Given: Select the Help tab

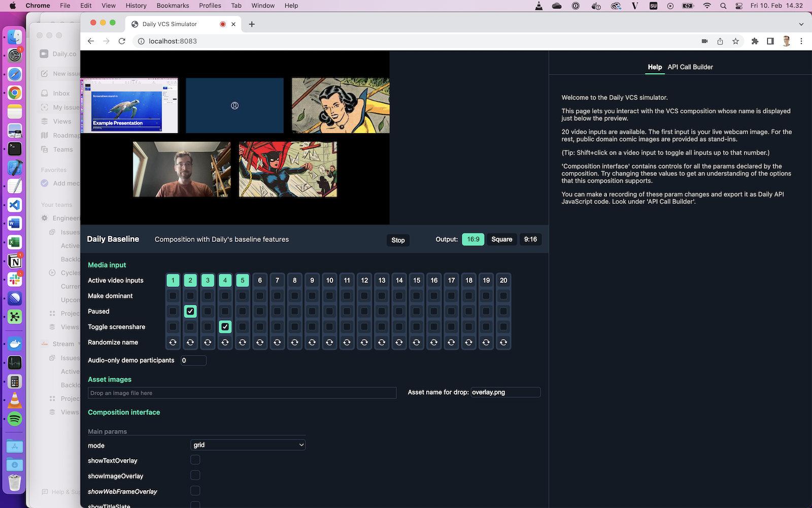Looking at the screenshot, I should pyautogui.click(x=655, y=67).
